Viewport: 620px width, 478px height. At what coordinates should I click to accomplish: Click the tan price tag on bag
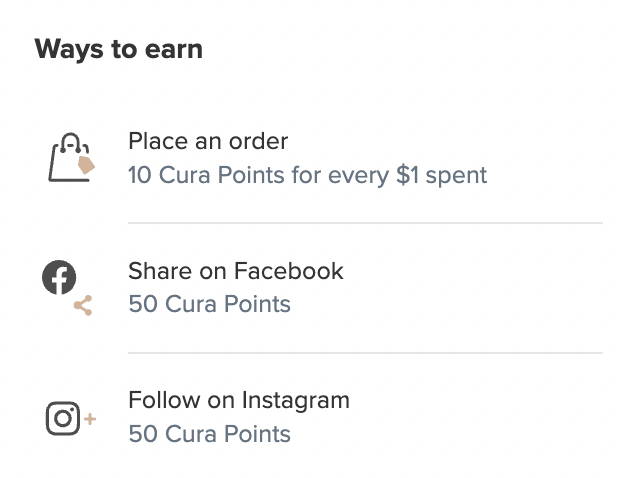click(x=86, y=165)
